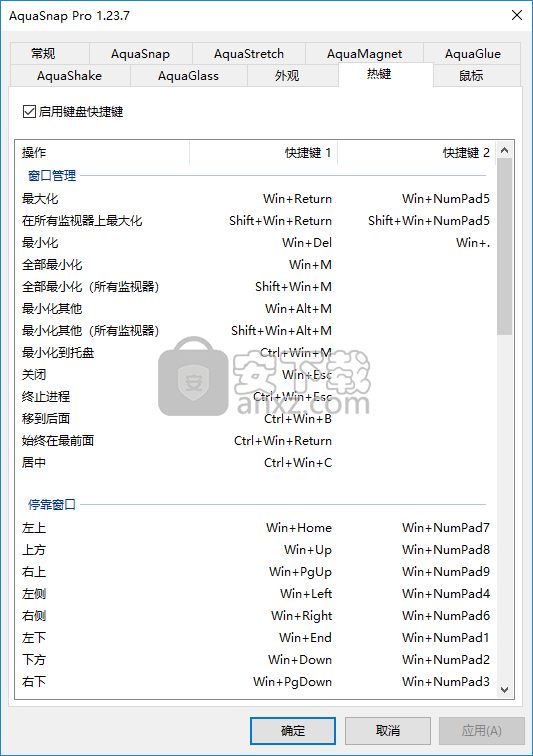This screenshot has height=756, width=533.
Task: Select the 右侧 docking row
Action: (x=256, y=616)
